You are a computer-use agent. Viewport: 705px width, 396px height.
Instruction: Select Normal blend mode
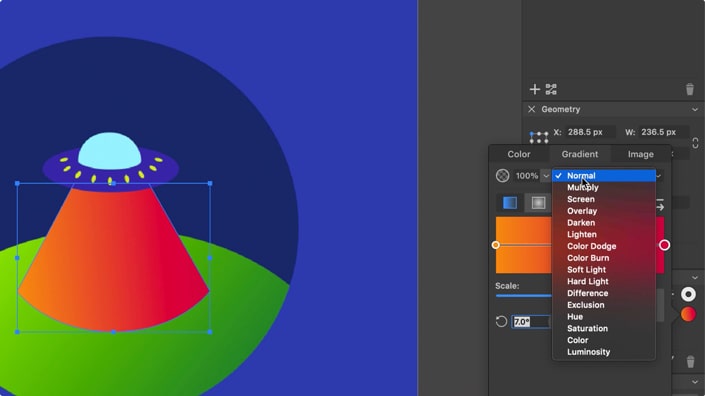coord(604,176)
